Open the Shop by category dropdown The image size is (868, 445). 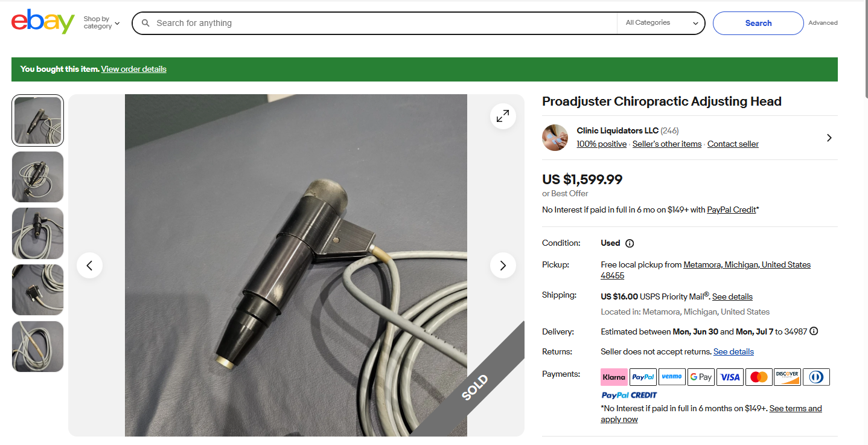(x=101, y=23)
